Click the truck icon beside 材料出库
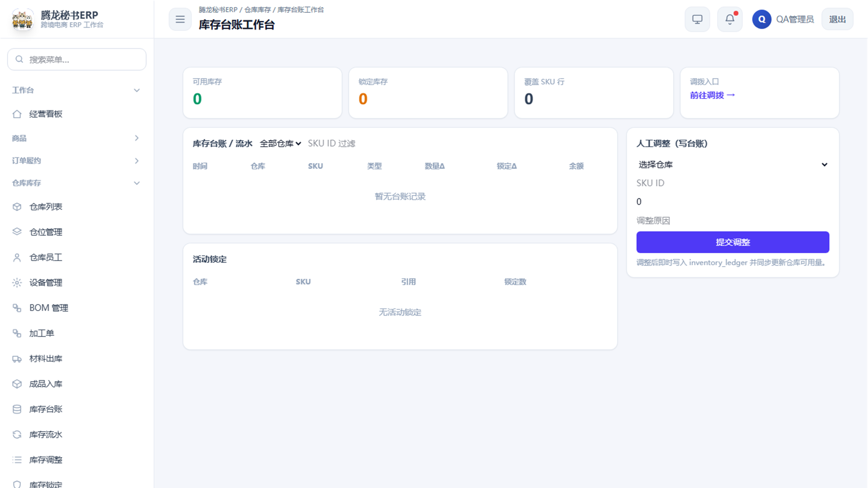 [x=17, y=359]
